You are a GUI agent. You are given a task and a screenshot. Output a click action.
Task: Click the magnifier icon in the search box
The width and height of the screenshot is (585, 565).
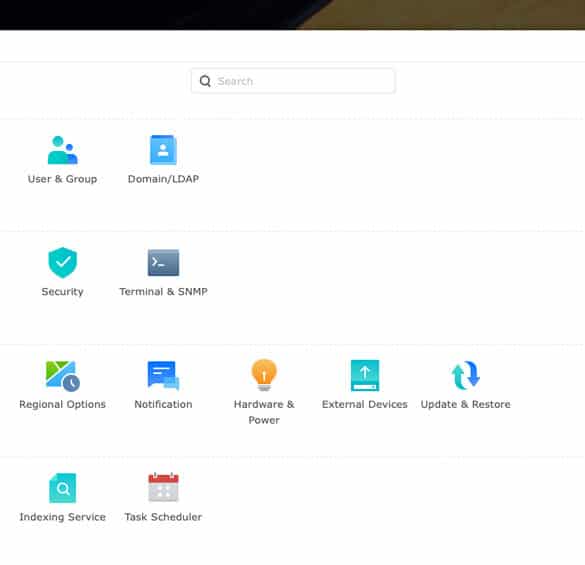[205, 81]
